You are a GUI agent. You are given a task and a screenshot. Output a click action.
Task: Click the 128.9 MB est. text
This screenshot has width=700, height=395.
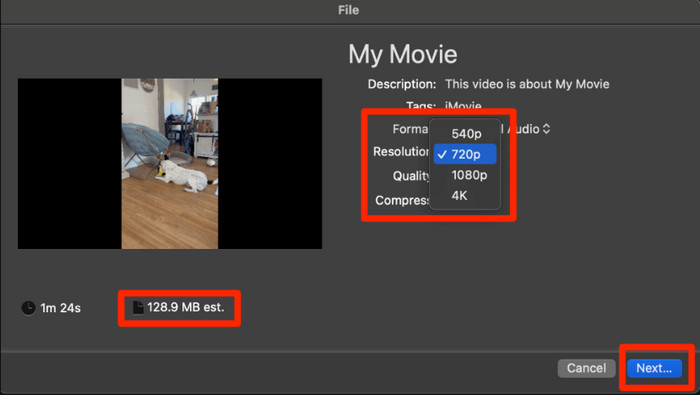(x=186, y=308)
